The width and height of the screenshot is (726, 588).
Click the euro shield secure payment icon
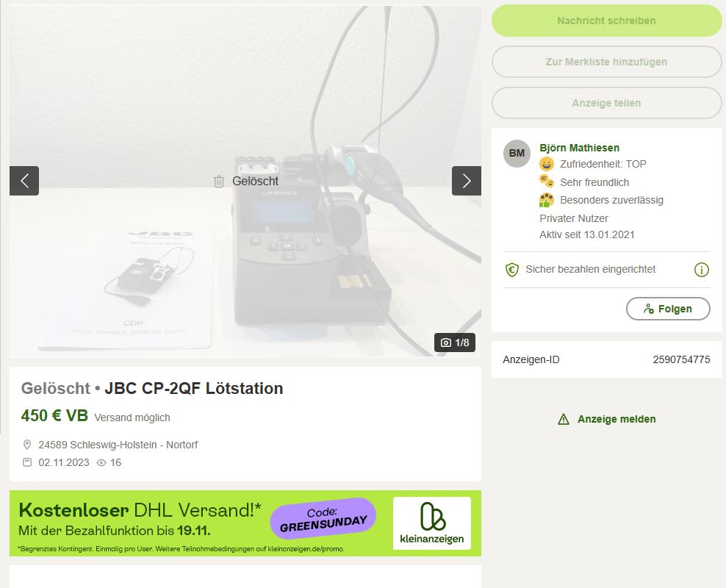point(511,270)
